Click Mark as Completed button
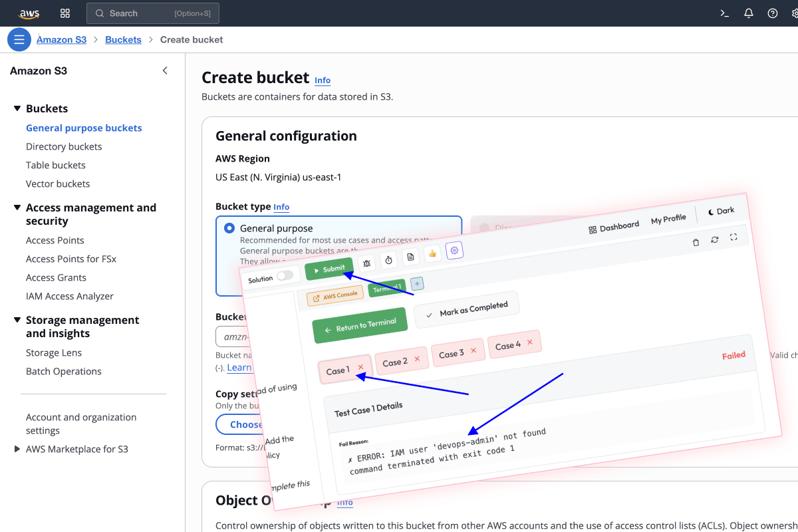The height and width of the screenshot is (532, 798). [x=467, y=310]
